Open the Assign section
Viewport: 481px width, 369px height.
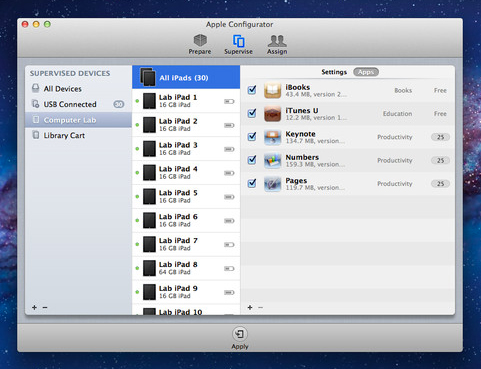click(277, 44)
